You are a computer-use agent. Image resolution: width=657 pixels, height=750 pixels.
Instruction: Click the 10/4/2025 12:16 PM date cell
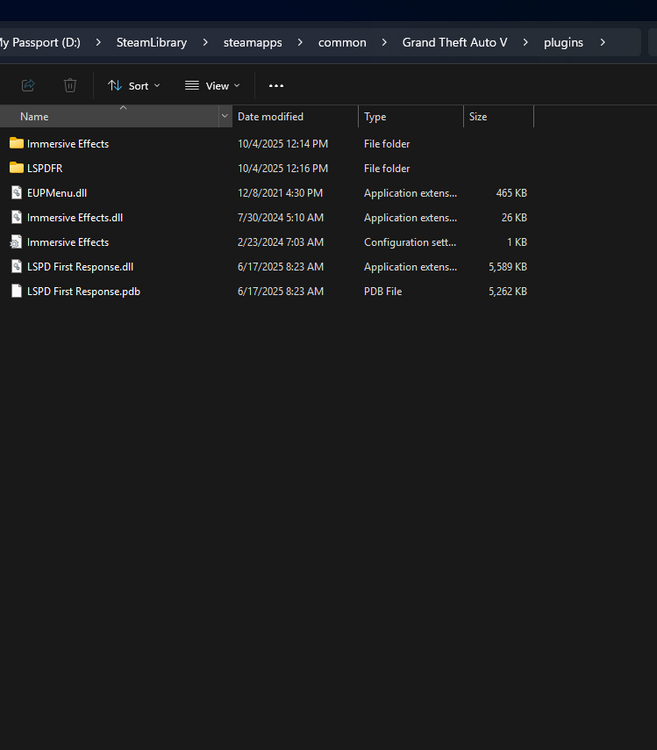tap(283, 168)
